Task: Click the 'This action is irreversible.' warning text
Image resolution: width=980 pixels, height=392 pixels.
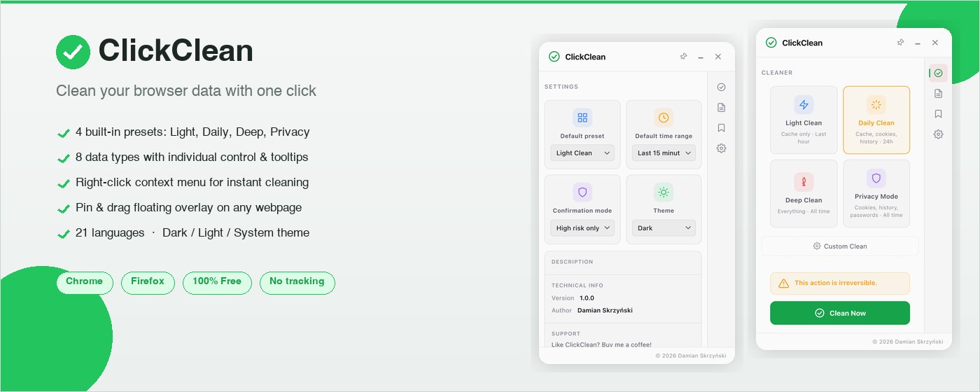Action: pos(836,283)
